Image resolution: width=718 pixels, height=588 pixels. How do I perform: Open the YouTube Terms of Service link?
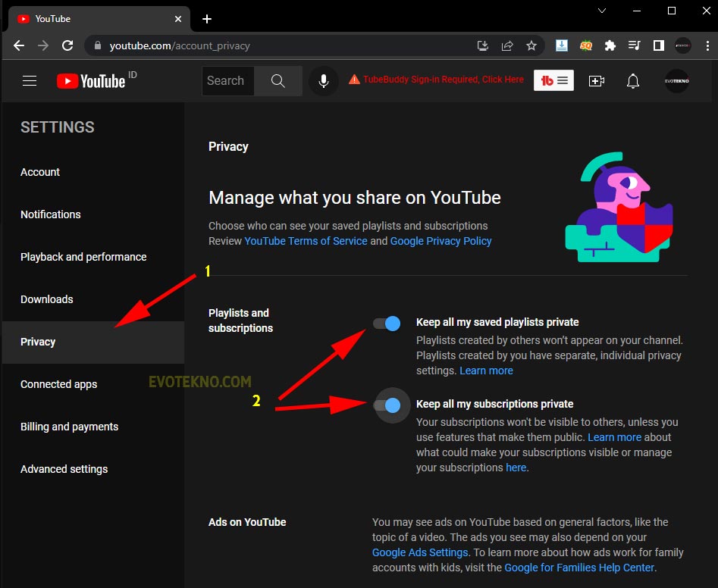[x=306, y=241]
